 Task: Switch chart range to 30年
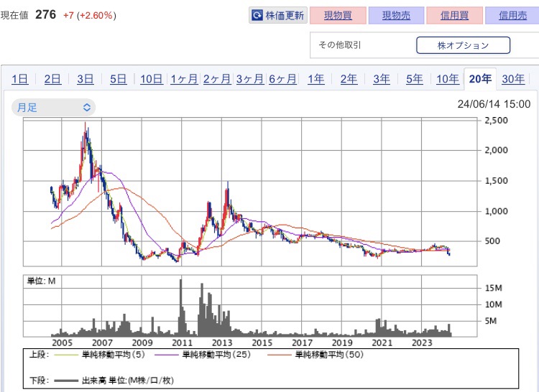point(513,79)
